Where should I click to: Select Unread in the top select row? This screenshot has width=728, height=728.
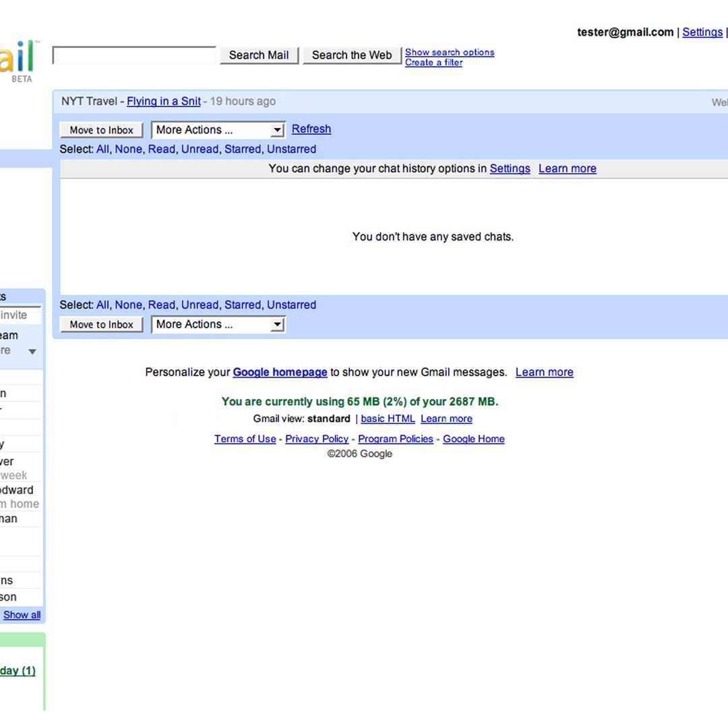click(x=200, y=149)
